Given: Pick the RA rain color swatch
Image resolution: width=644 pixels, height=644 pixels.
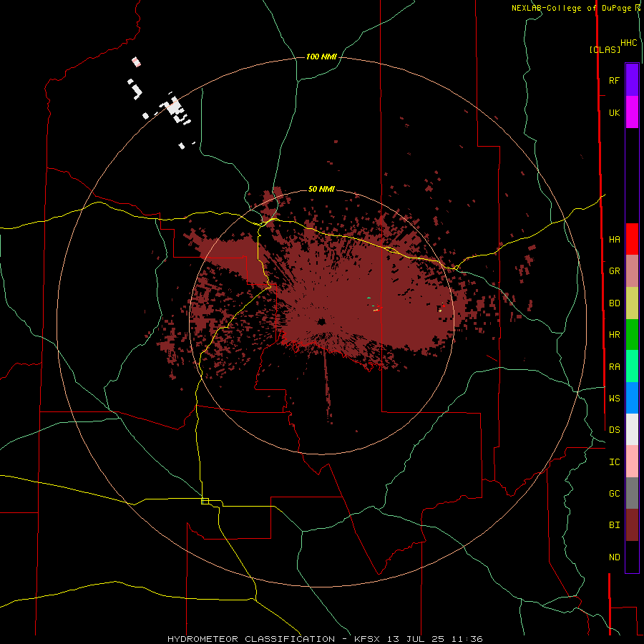Looking at the screenshot, I should click(632, 366).
